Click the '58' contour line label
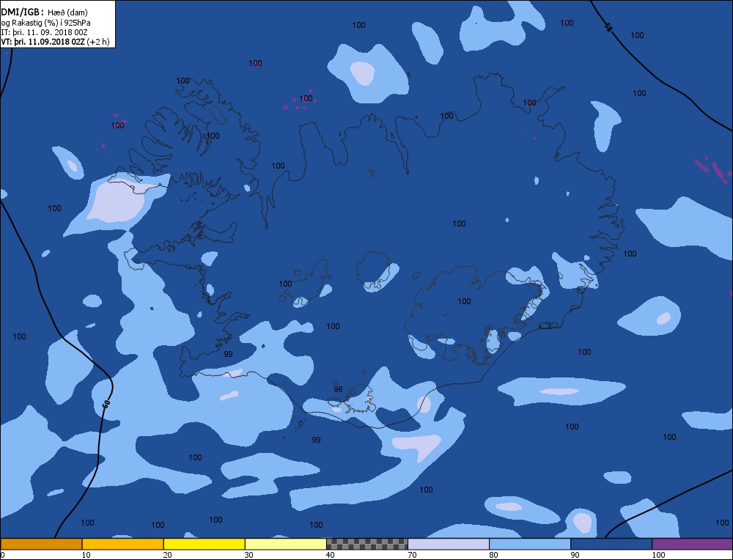The width and height of the screenshot is (733, 560). pos(607,28)
